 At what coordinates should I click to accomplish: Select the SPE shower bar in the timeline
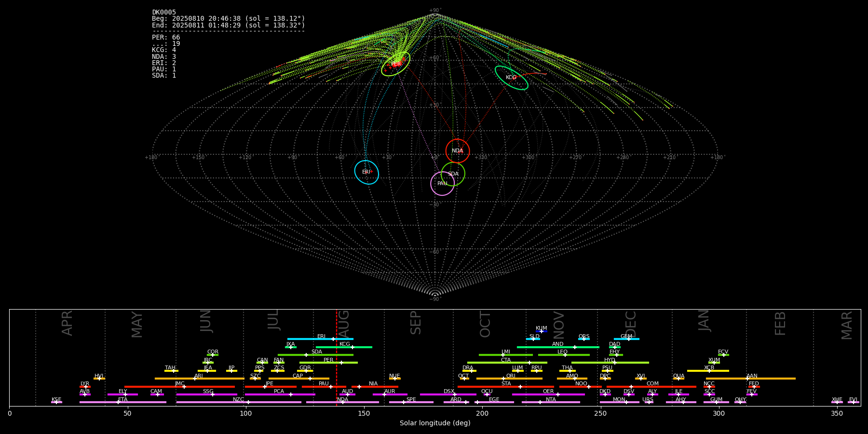[411, 402]
